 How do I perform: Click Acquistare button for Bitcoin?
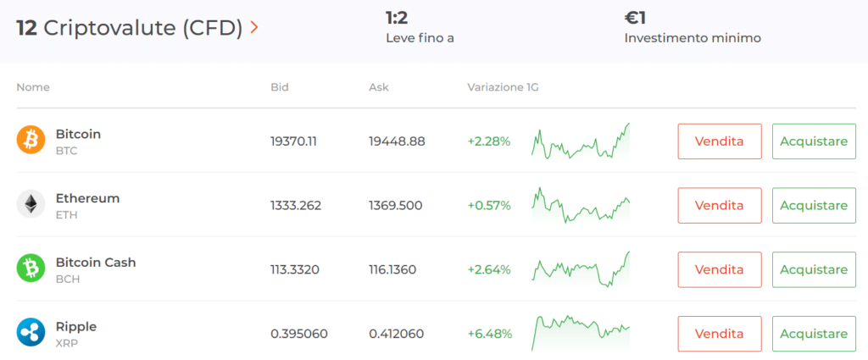[x=814, y=141]
